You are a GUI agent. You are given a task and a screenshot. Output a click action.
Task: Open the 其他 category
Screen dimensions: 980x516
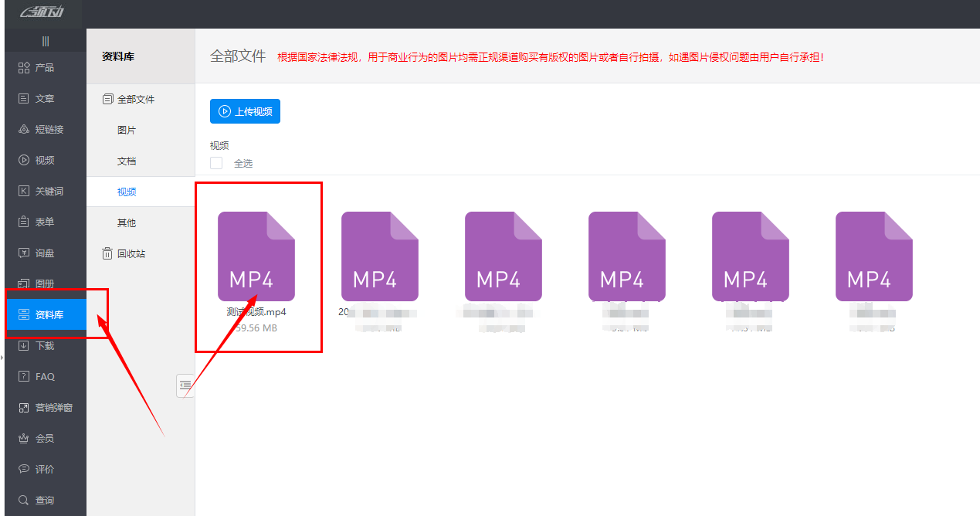127,223
